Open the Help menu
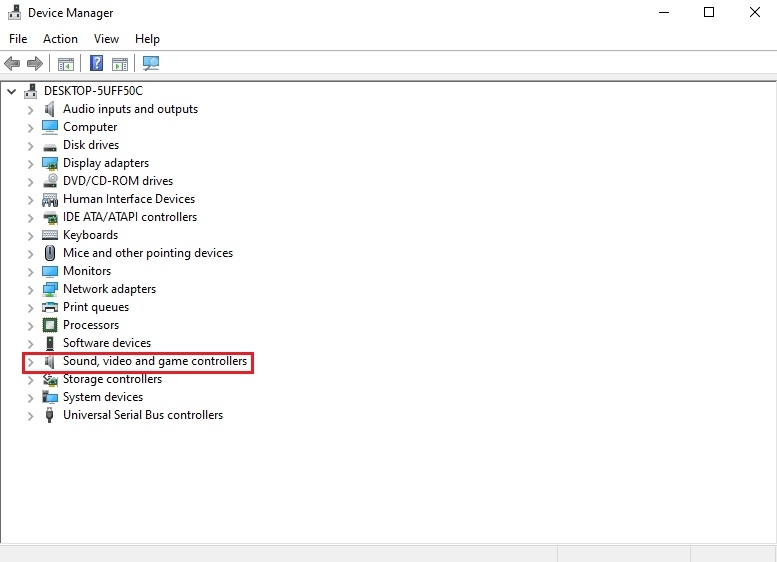 147,39
